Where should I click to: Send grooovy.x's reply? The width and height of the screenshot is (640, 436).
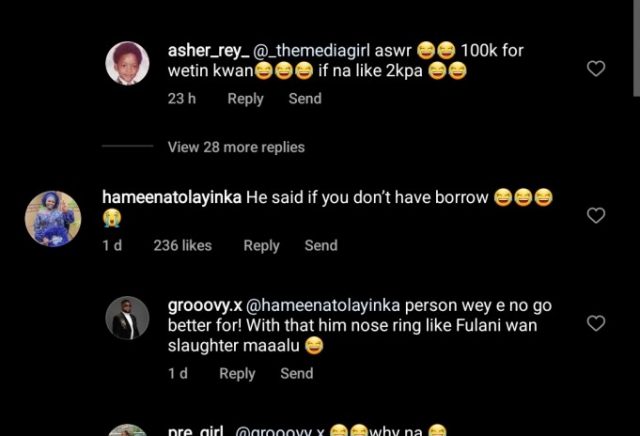[297, 373]
